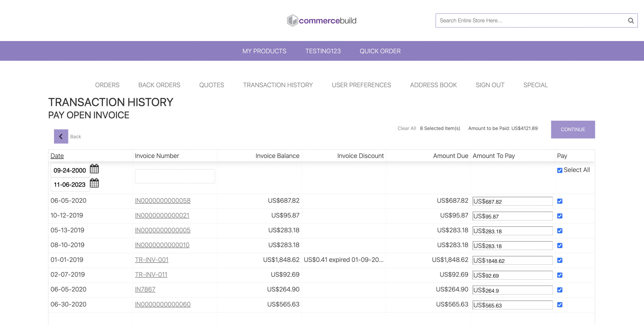Viewport: 644px width, 325px height.
Task: Click the purple Back arrow icon
Action: [x=61, y=136]
